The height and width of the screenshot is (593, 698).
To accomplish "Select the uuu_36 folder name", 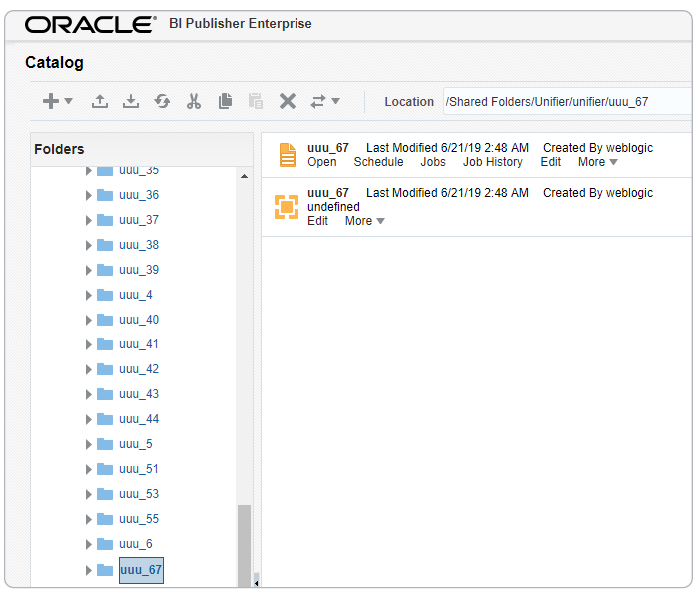I will pos(139,195).
